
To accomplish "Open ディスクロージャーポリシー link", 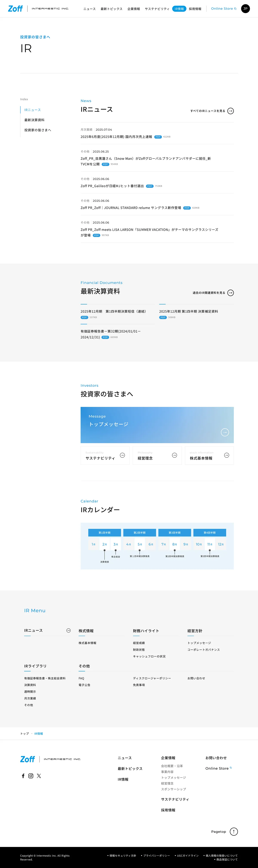I will [x=152, y=678].
